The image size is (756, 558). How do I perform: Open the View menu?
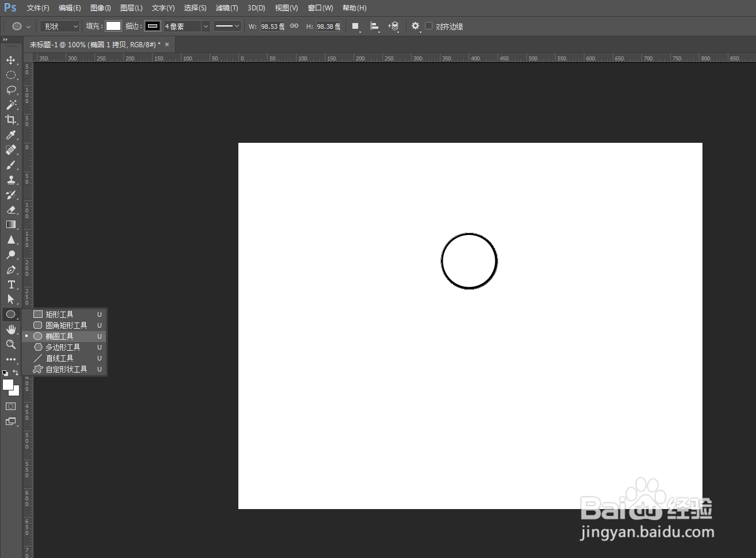286,8
